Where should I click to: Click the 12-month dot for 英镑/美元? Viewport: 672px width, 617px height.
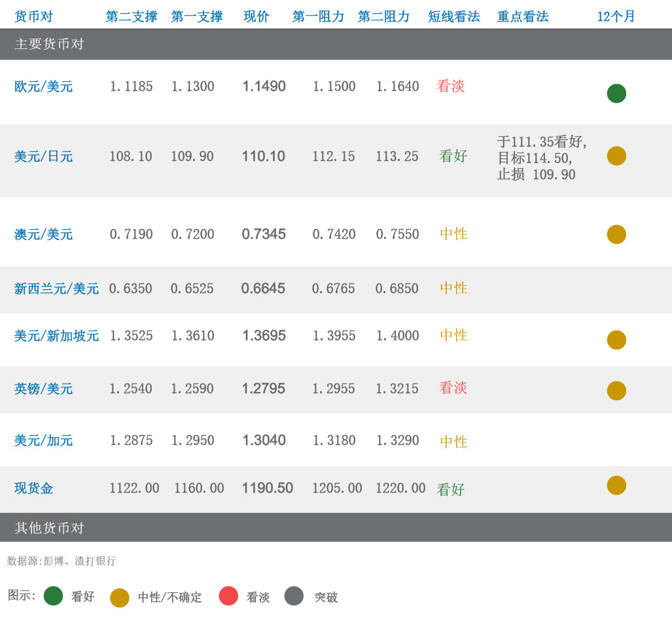[616, 391]
